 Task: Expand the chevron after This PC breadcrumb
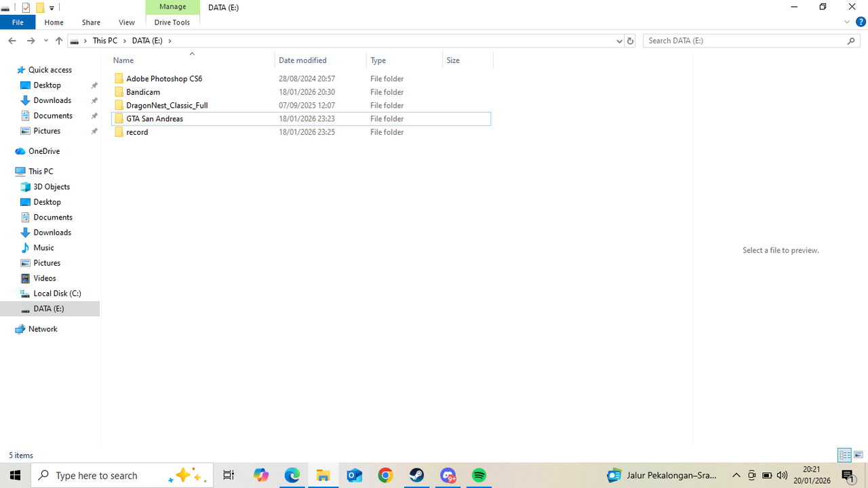pos(125,41)
